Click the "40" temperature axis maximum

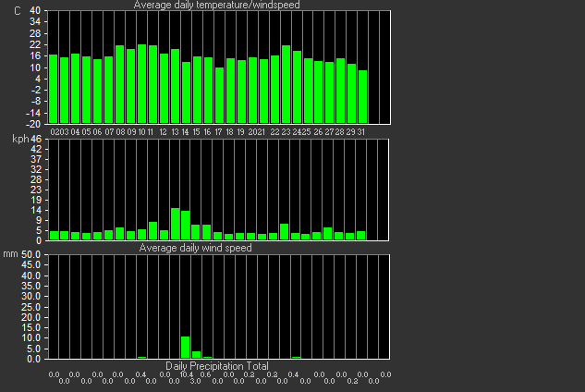point(35,10)
